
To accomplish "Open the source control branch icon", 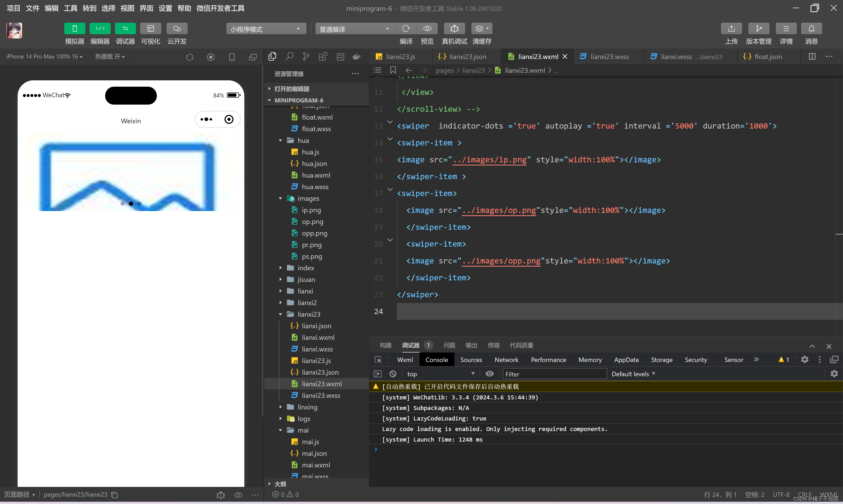I will 306,56.
